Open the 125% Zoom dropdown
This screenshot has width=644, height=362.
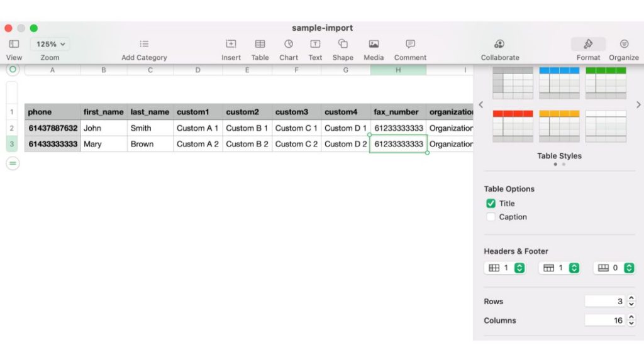coord(50,44)
